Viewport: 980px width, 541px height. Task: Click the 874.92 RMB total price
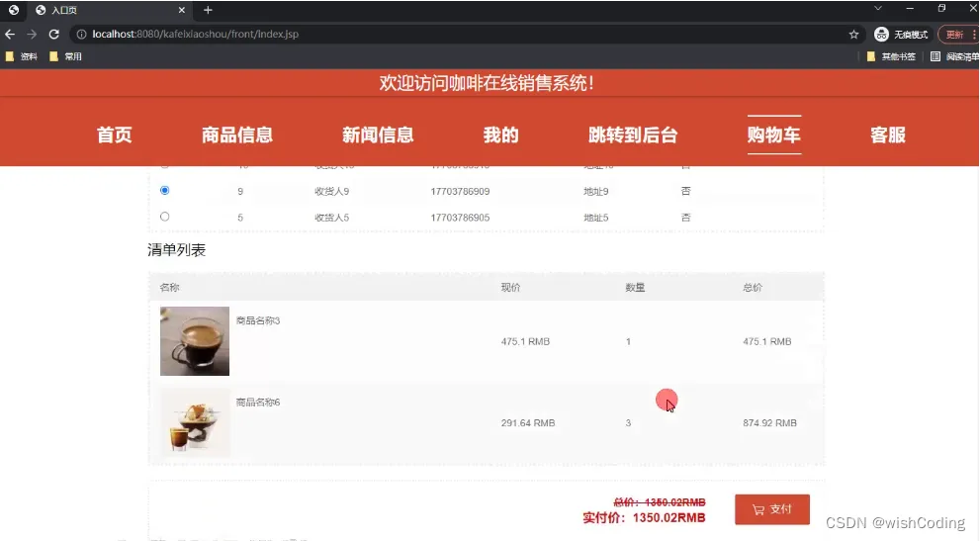point(769,422)
